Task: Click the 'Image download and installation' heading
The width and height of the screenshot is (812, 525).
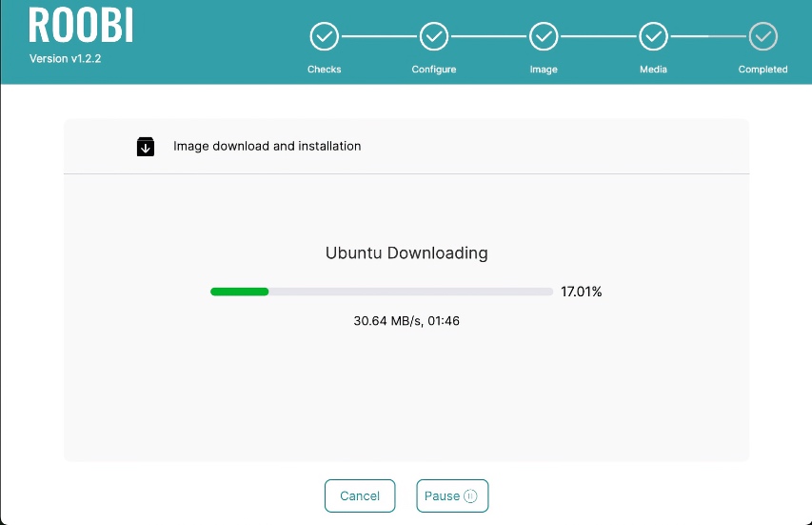Action: pos(267,146)
